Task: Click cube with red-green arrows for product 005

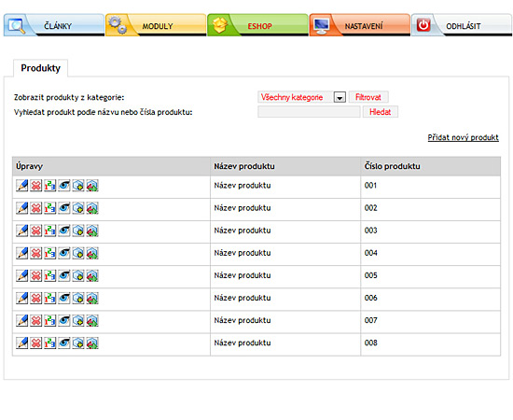Action: coord(92,275)
